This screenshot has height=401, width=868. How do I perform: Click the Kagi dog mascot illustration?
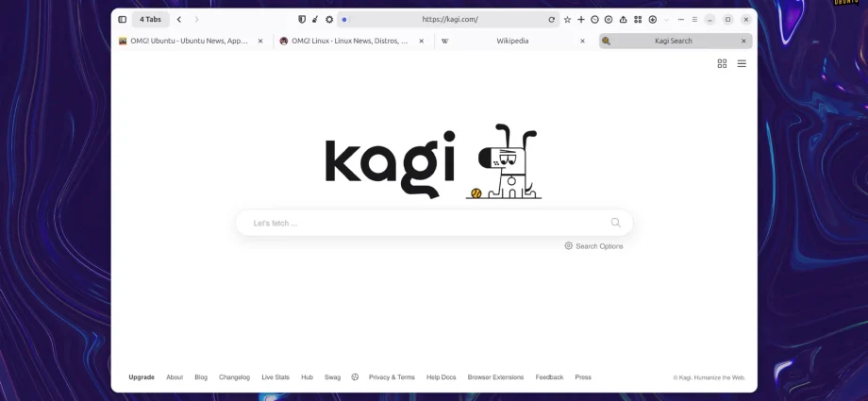pos(504,161)
